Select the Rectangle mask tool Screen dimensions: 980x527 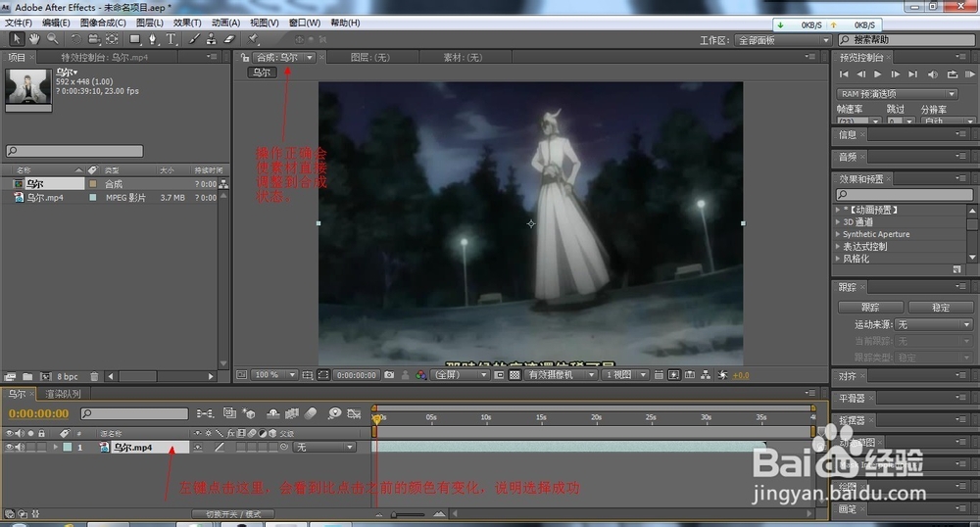(x=134, y=39)
